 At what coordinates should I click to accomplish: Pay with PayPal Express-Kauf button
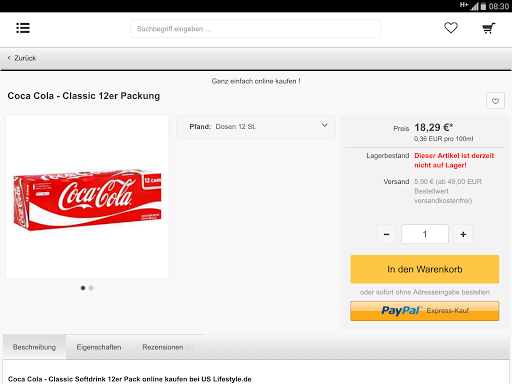tap(425, 311)
